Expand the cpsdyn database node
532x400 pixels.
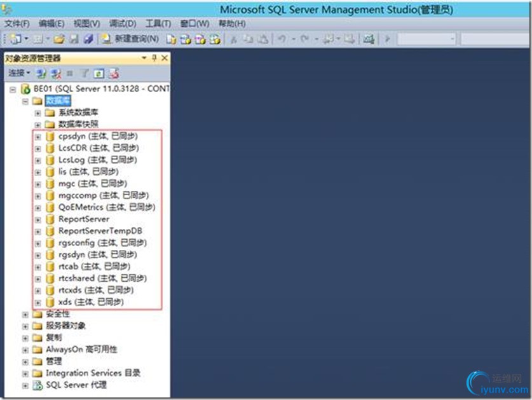pos(38,137)
